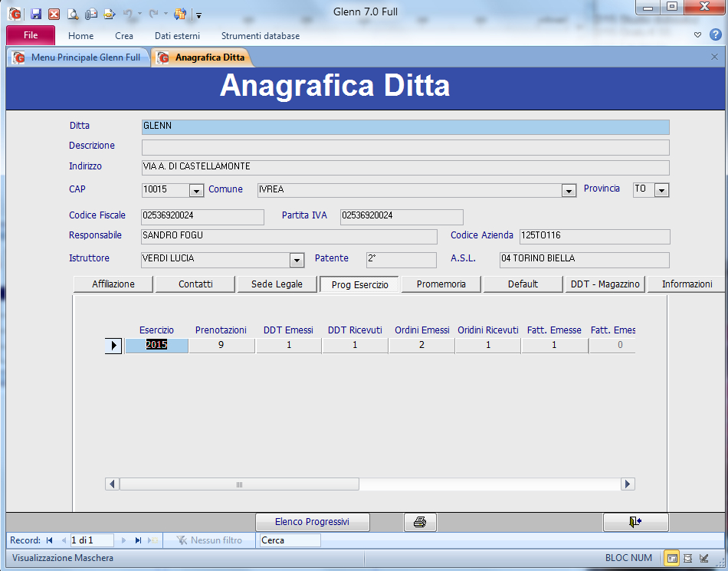The height and width of the screenshot is (571, 728).
Task: Click the Redo arrow icon
Action: [153, 14]
